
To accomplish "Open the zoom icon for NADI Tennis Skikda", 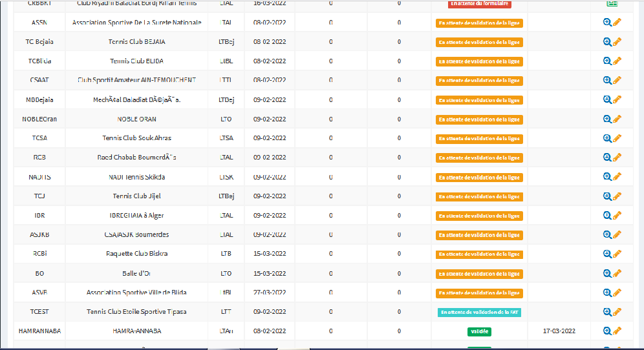I will (607, 177).
